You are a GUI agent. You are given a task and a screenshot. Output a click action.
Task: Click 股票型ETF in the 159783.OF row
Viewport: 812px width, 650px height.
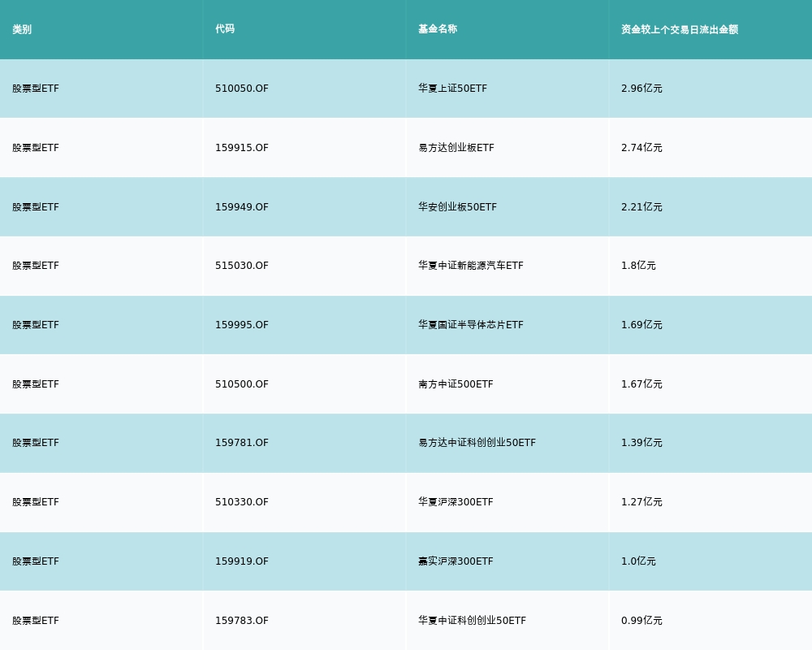pos(36,621)
